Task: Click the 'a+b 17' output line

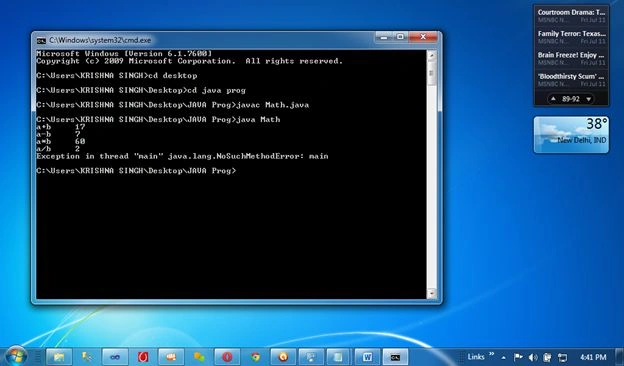Action: (60, 127)
